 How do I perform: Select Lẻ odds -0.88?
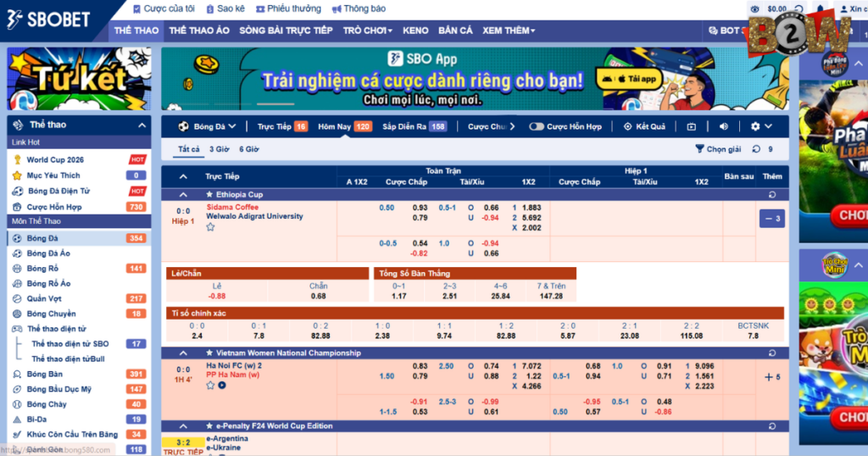[x=217, y=296]
